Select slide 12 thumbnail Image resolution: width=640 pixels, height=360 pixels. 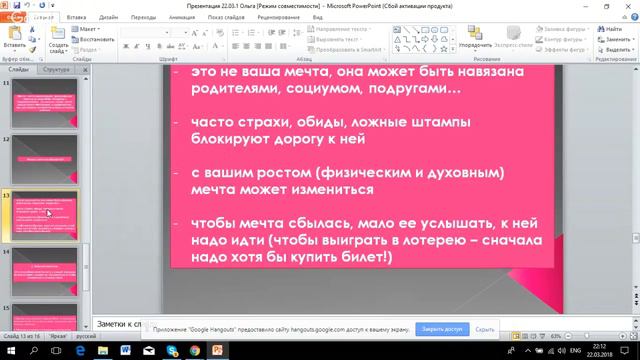pos(44,160)
